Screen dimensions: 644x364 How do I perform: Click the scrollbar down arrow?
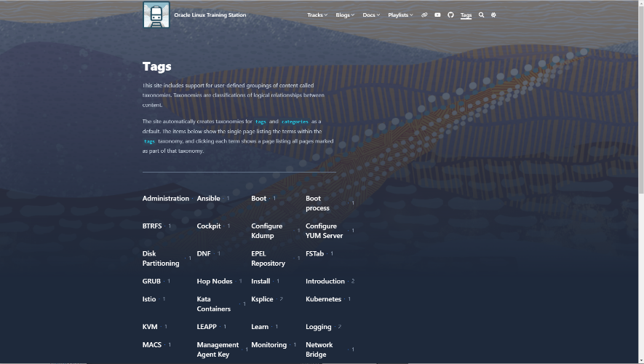641,360
